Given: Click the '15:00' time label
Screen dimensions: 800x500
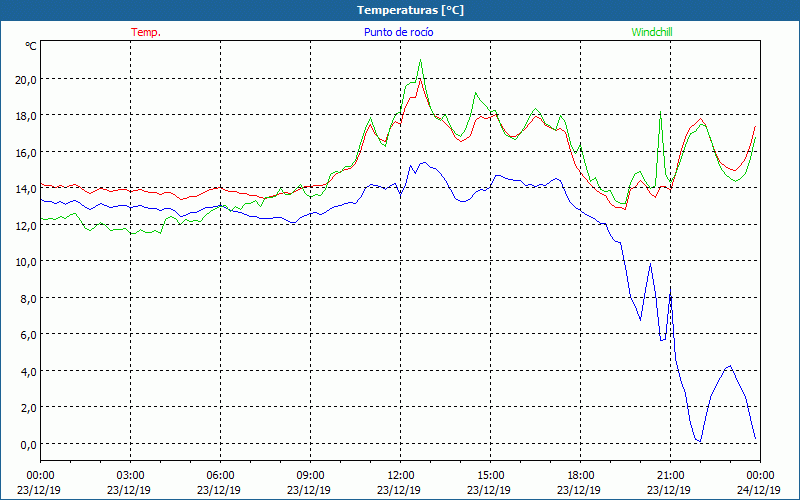Looking at the screenshot, I should (490, 476).
